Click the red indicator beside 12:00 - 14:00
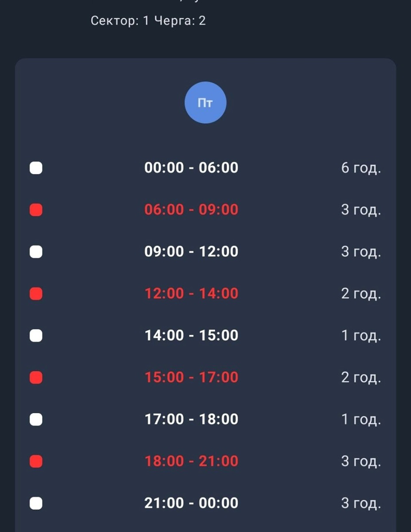Image resolution: width=411 pixels, height=532 pixels. pyautogui.click(x=36, y=293)
